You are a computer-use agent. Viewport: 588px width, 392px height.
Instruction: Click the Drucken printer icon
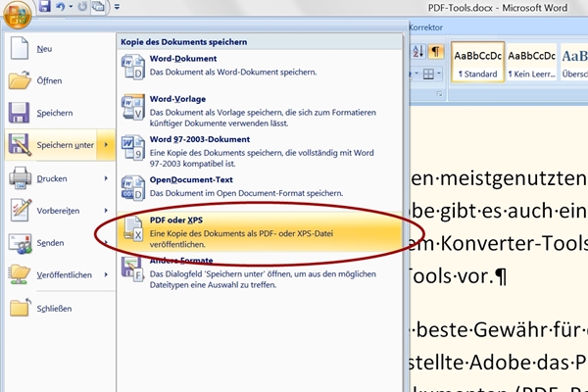coord(20,177)
